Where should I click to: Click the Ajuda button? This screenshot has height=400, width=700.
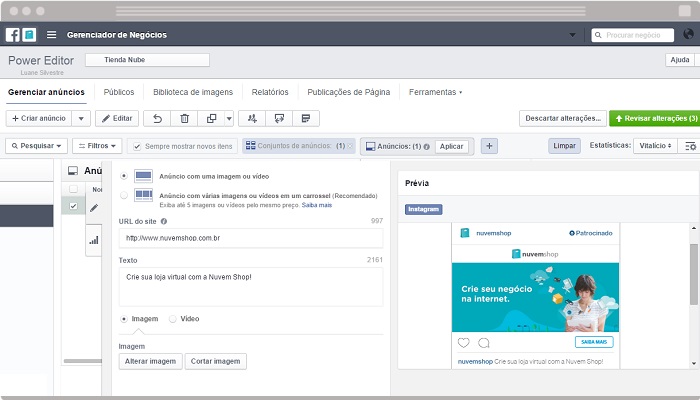coord(680,60)
